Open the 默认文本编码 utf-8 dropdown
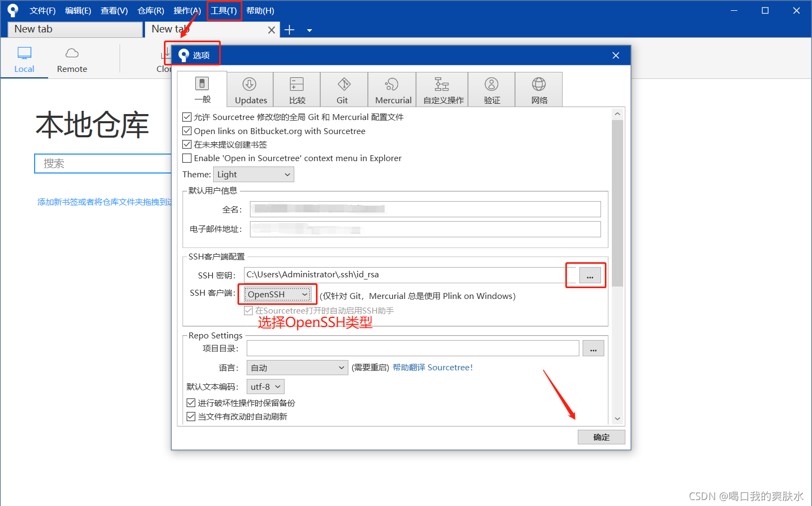Image resolution: width=812 pixels, height=506 pixels. click(x=265, y=387)
